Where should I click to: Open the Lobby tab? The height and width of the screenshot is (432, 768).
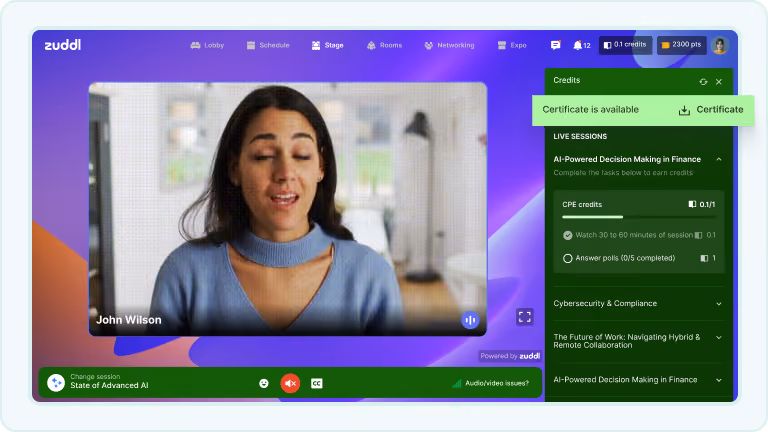[x=207, y=45]
